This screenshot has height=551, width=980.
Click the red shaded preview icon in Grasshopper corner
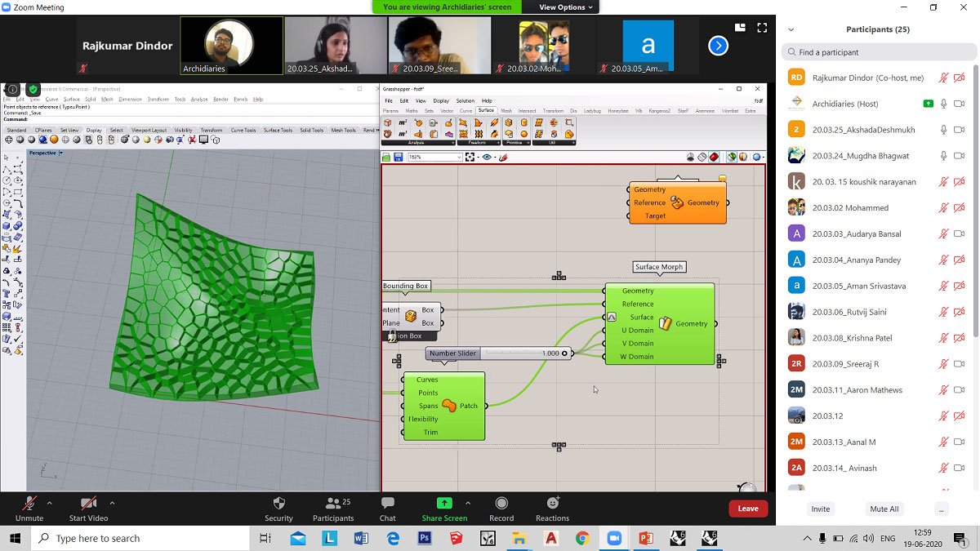pos(714,156)
